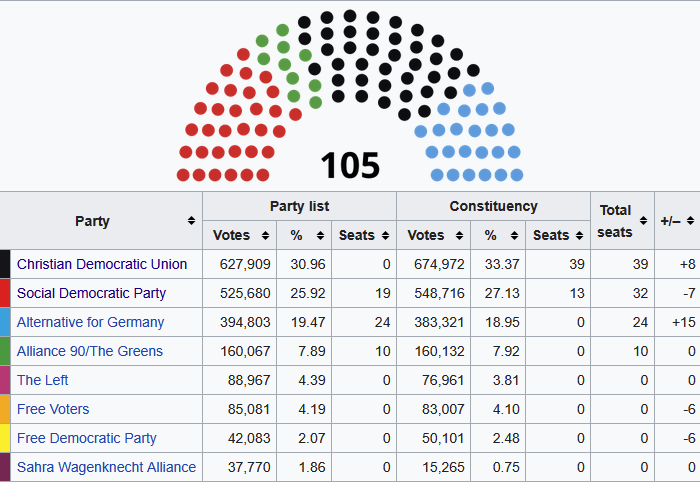Sort by +/– change arrows
Viewport: 700px width, 482px height.
click(690, 220)
